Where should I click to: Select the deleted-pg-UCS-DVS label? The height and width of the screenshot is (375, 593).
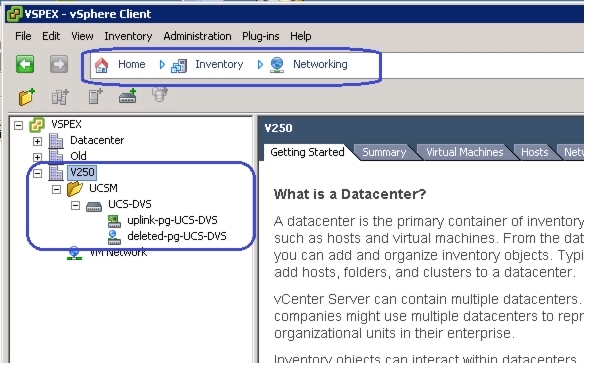[x=177, y=236]
